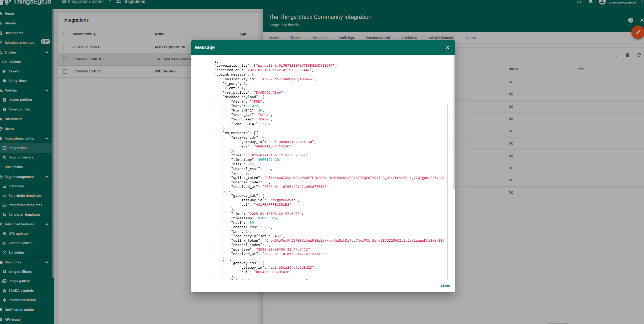Select Integrations sidebar entry
Image resolution: width=644 pixels, height=324 pixels.
point(18,148)
